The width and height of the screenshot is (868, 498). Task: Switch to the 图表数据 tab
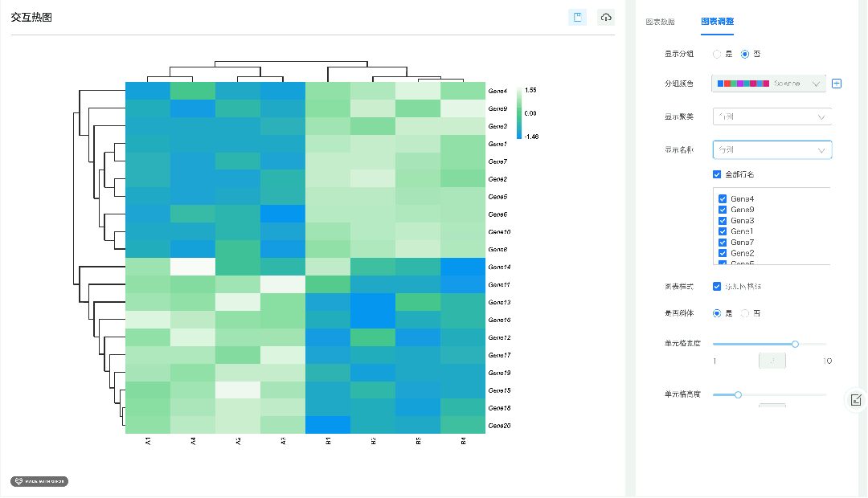pyautogui.click(x=660, y=22)
